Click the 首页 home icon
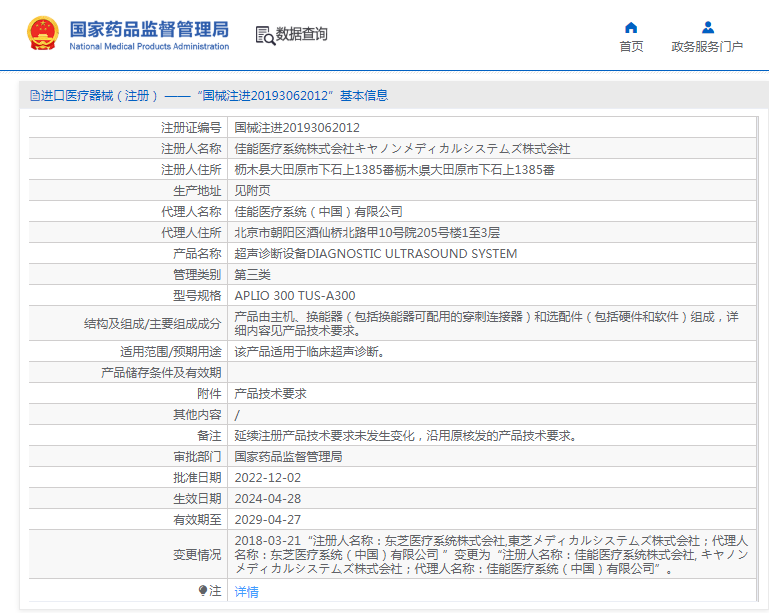The image size is (769, 613). pyautogui.click(x=631, y=27)
